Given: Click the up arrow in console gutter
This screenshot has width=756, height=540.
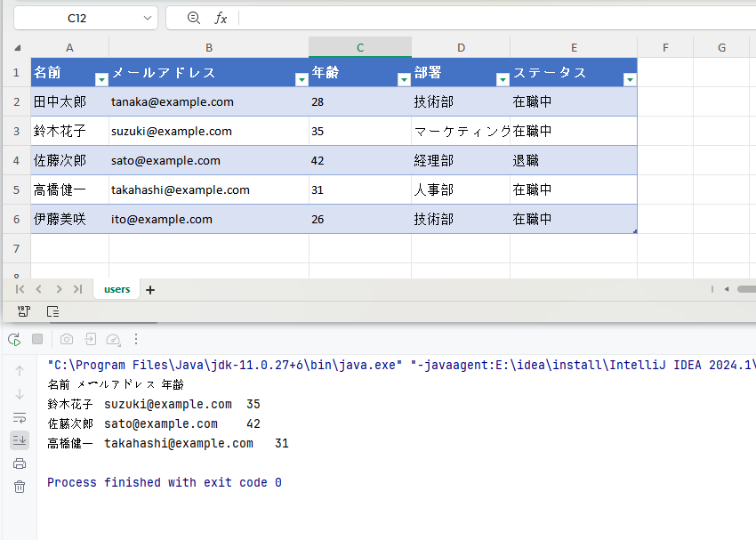Looking at the screenshot, I should 20,371.
